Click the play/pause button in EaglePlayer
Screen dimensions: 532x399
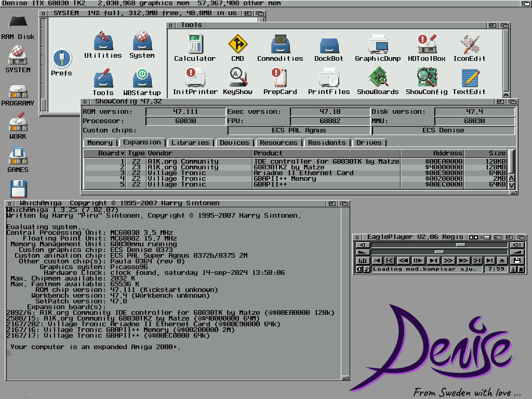click(x=417, y=260)
